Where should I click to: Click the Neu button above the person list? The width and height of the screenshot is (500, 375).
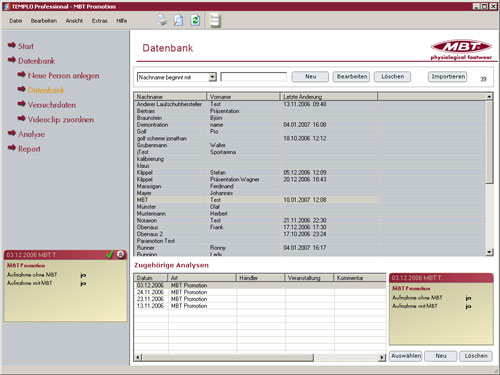(x=310, y=77)
